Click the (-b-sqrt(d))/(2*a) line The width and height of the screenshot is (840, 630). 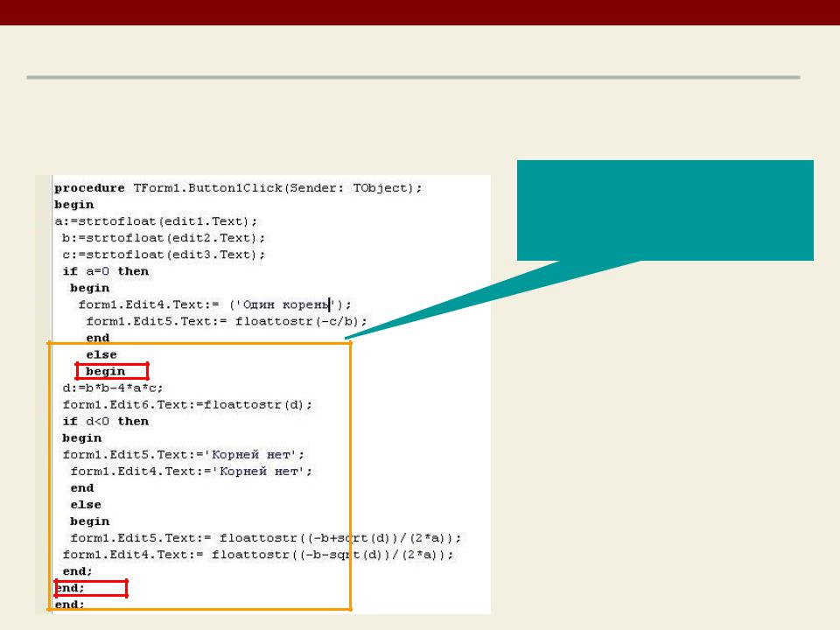point(257,555)
